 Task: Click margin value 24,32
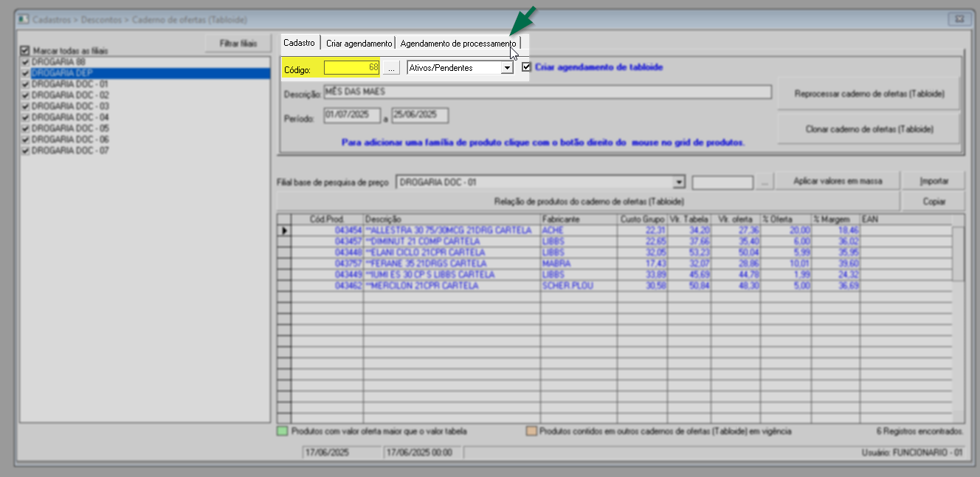click(x=836, y=275)
